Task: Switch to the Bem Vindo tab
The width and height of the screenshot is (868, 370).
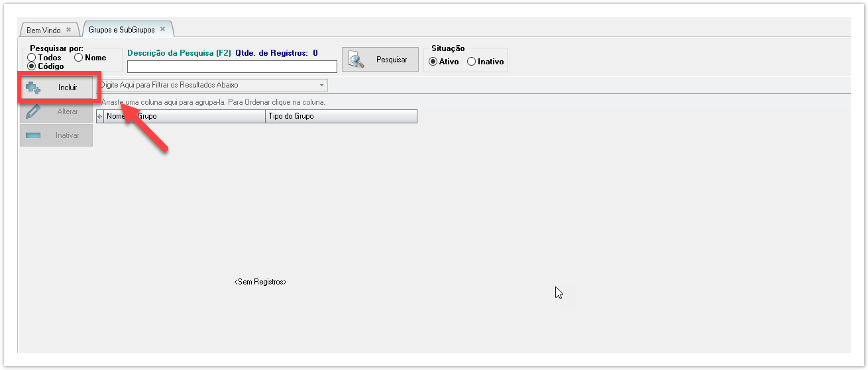Action: tap(44, 31)
